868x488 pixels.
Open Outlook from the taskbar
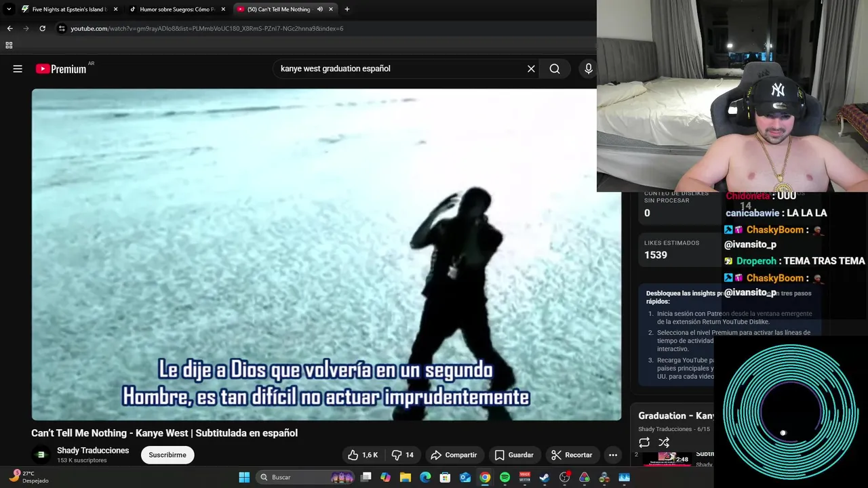click(465, 477)
